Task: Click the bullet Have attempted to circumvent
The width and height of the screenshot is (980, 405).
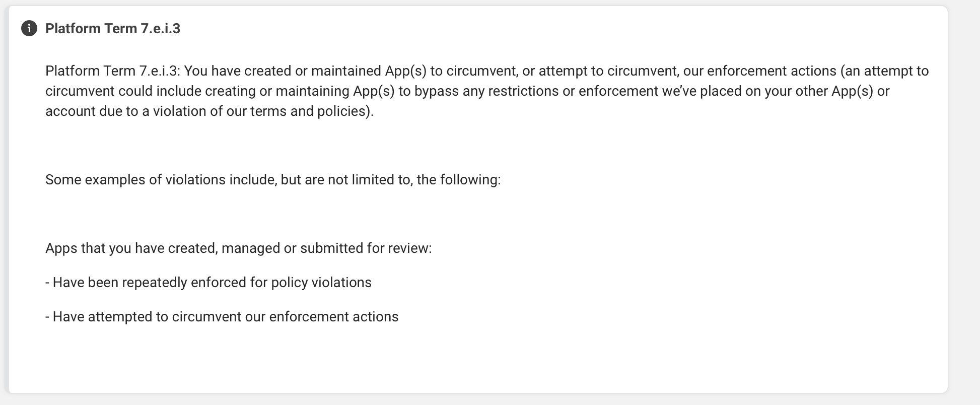Action: pyautogui.click(x=222, y=317)
